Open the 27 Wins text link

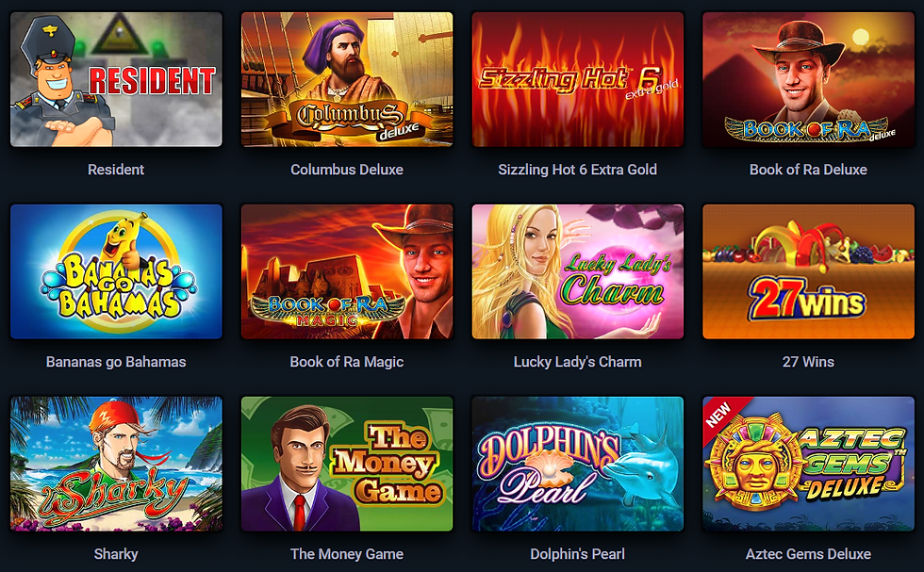tap(809, 362)
